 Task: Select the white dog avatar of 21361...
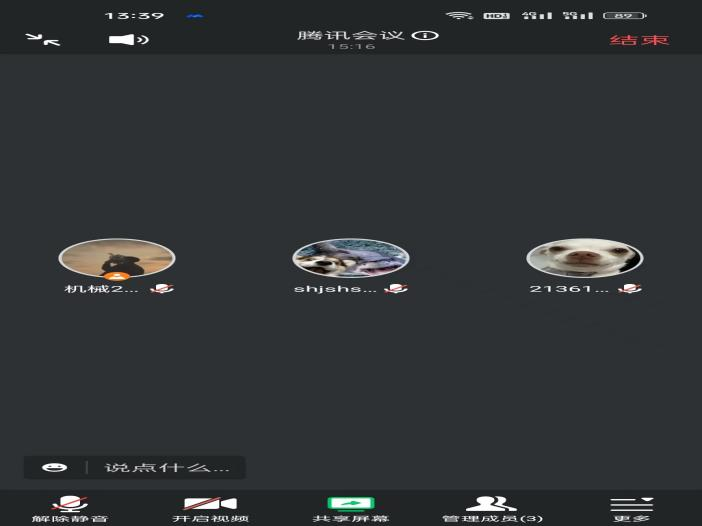click(x=585, y=258)
